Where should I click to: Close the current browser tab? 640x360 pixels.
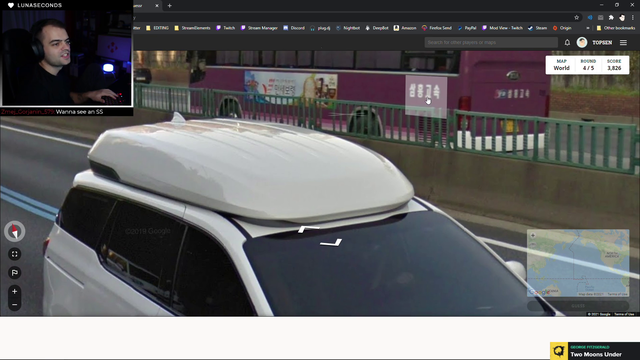pyautogui.click(x=157, y=6)
